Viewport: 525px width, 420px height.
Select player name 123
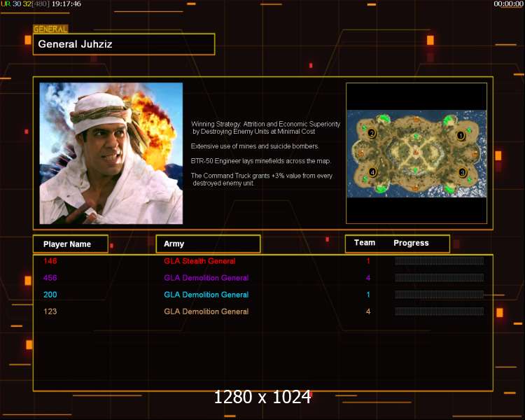click(x=50, y=311)
